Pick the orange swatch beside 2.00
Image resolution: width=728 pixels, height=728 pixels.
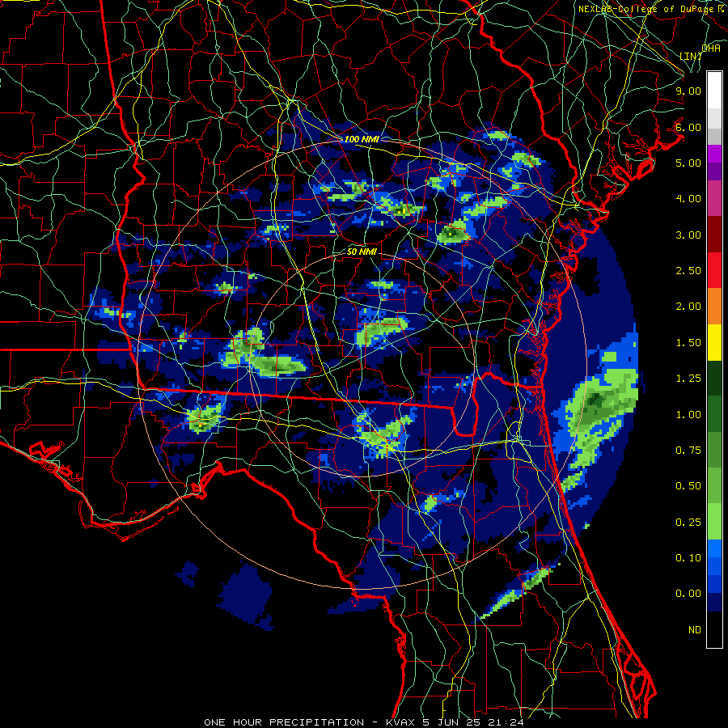714,307
